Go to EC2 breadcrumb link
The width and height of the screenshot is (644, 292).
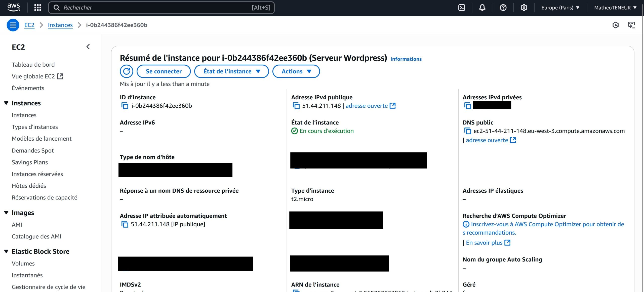coord(29,25)
